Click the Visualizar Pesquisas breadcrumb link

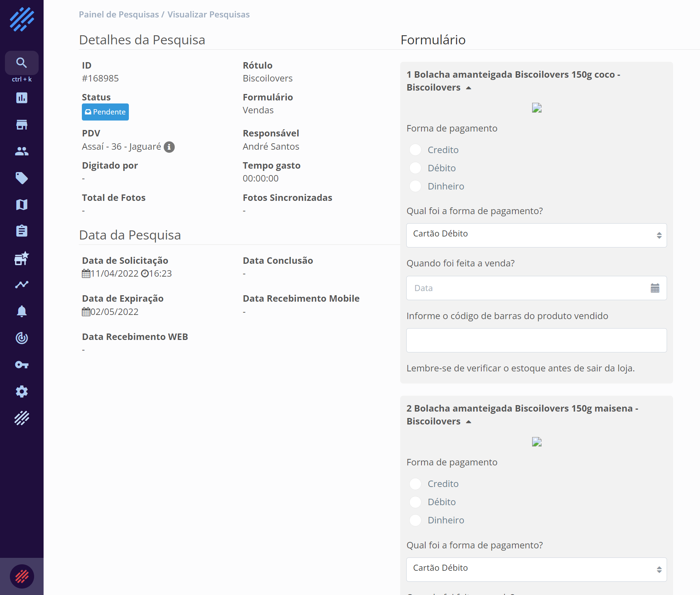[x=208, y=14]
